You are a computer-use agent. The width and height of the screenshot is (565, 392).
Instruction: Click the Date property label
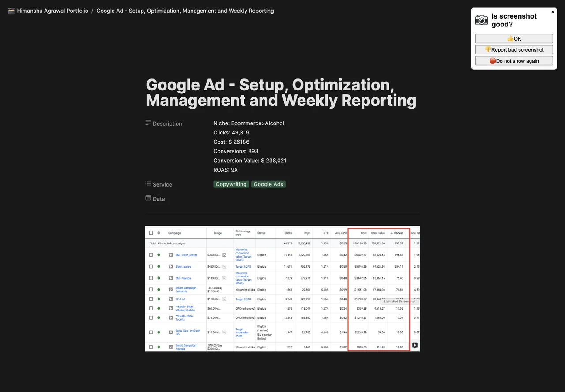pos(159,199)
